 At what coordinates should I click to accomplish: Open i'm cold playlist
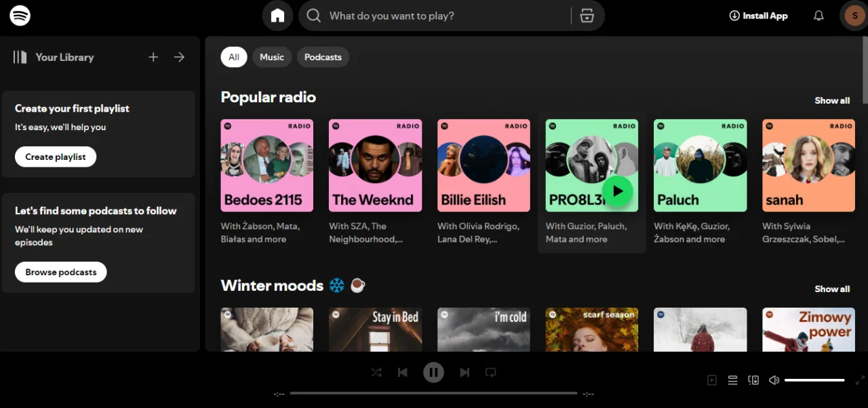[x=484, y=329]
